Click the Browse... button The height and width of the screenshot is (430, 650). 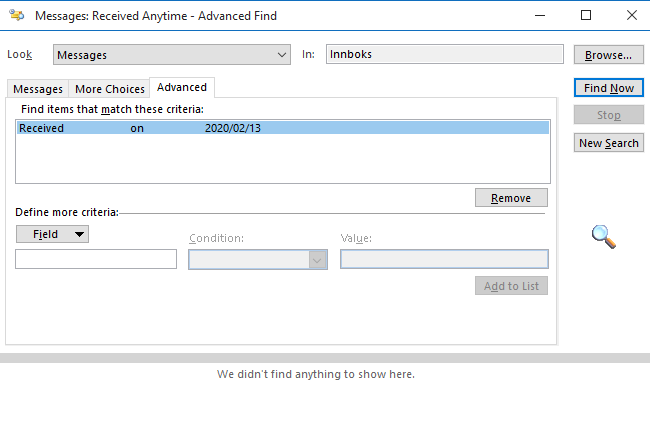(609, 55)
